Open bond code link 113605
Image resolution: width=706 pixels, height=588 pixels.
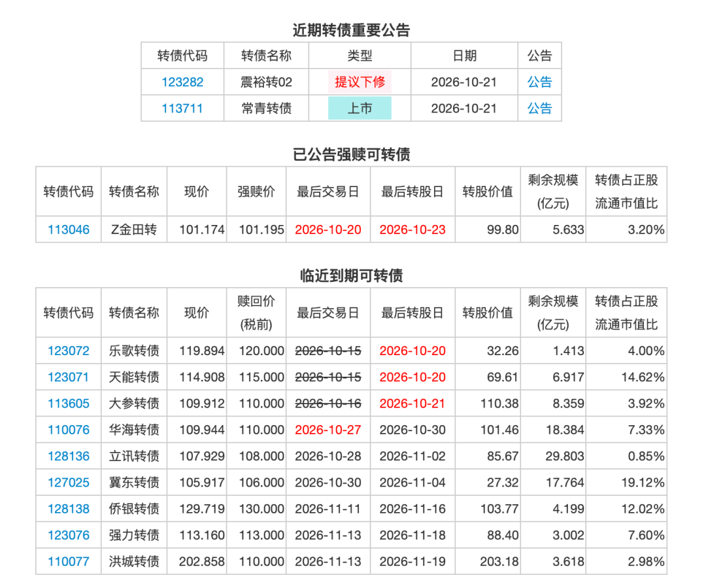[x=69, y=404]
